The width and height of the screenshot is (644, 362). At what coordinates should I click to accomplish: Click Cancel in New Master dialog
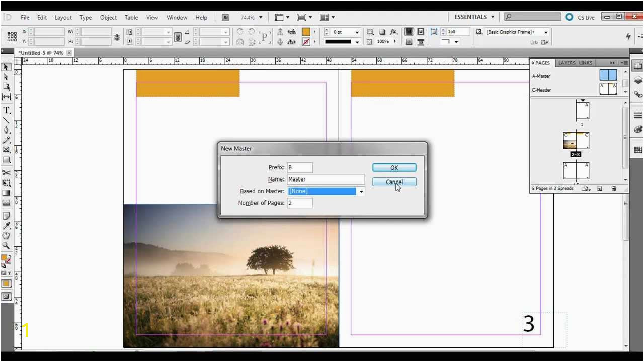coord(394,182)
